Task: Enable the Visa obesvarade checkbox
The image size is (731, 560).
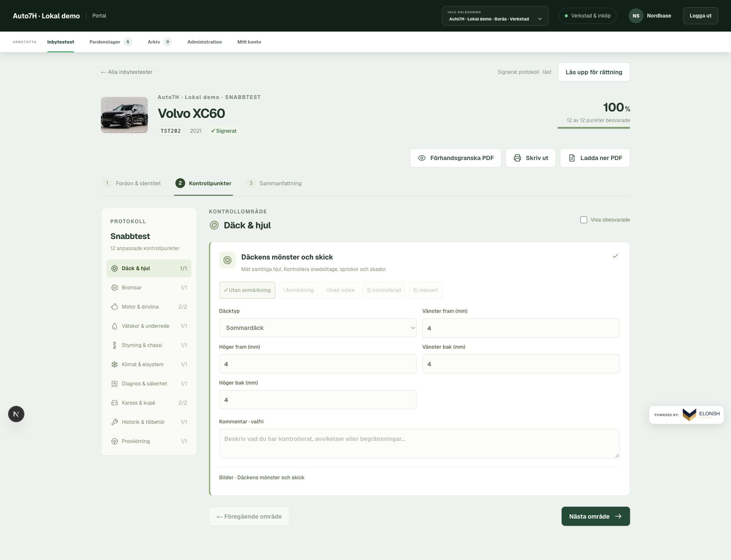Action: point(584,220)
